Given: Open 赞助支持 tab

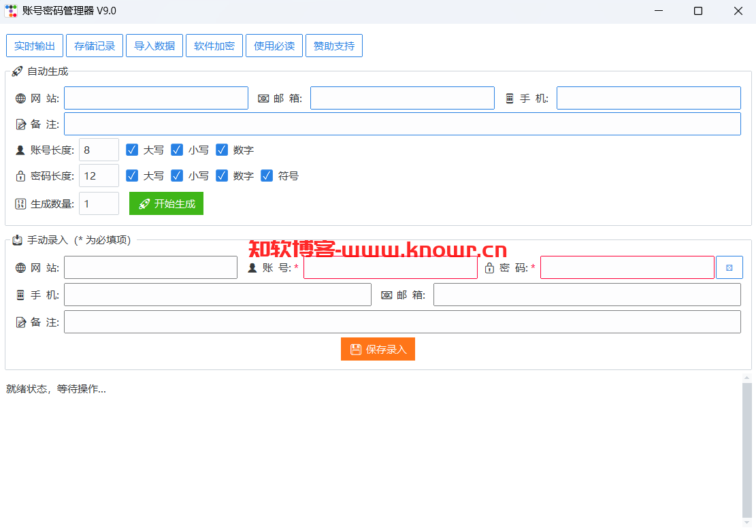Looking at the screenshot, I should tap(334, 46).
